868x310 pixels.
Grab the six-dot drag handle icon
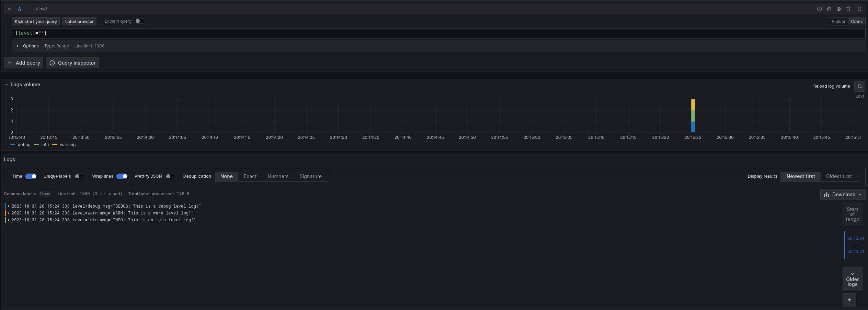coord(860,9)
